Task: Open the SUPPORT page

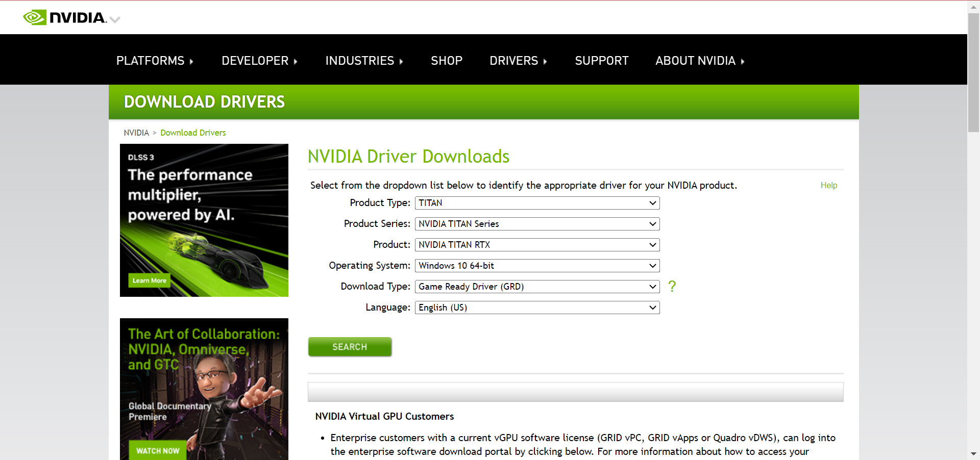Action: (x=602, y=61)
